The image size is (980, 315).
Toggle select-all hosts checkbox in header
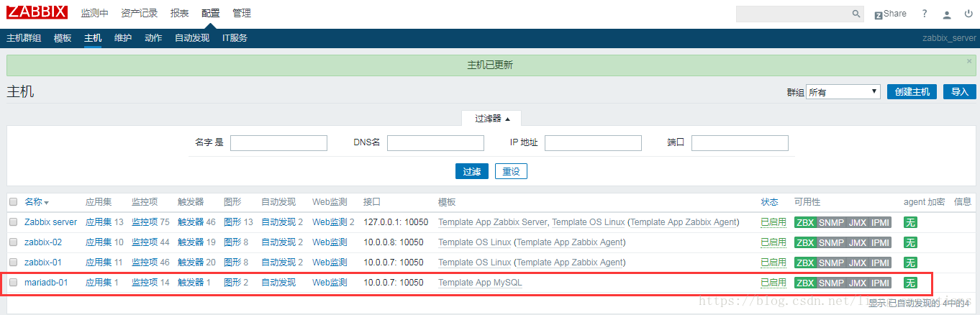tap(14, 202)
